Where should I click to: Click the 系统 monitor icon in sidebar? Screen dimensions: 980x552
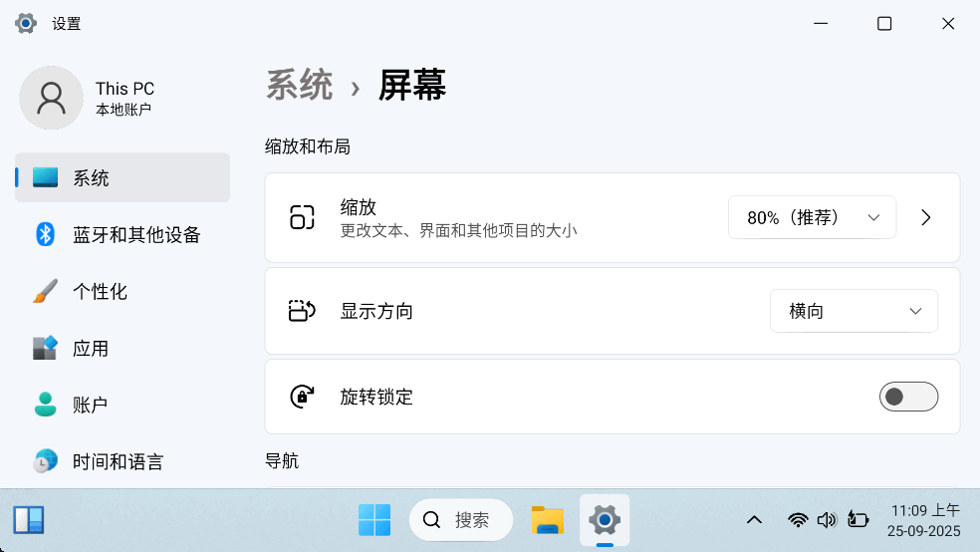pyautogui.click(x=45, y=177)
